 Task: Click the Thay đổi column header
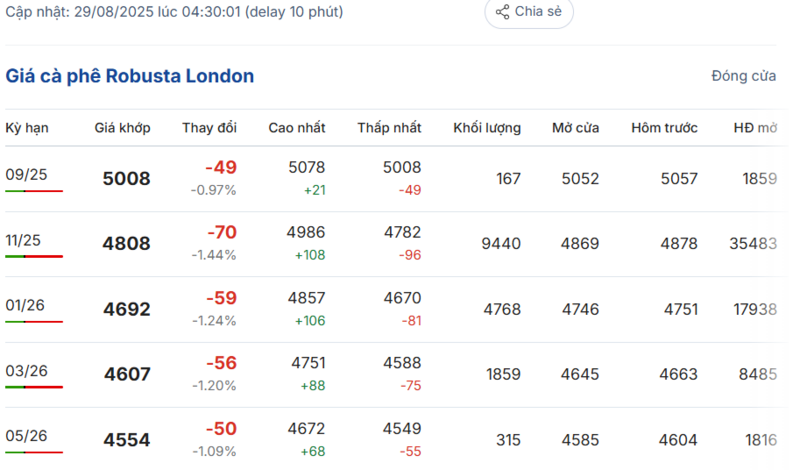pyautogui.click(x=209, y=128)
